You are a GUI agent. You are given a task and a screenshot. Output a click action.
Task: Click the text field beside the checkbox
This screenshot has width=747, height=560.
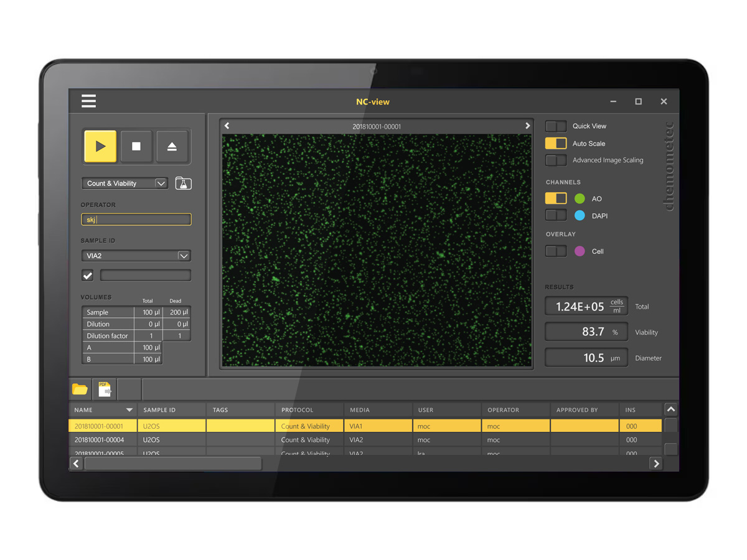146,275
